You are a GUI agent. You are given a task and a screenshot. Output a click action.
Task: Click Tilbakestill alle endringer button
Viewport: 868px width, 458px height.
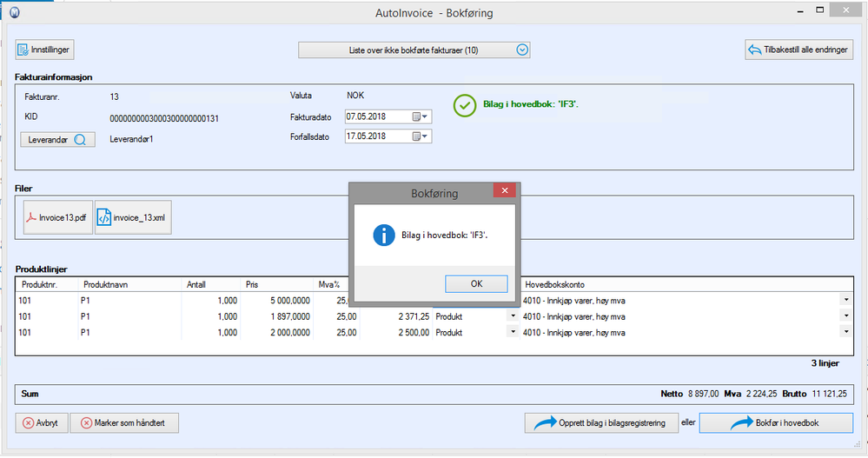coord(798,50)
